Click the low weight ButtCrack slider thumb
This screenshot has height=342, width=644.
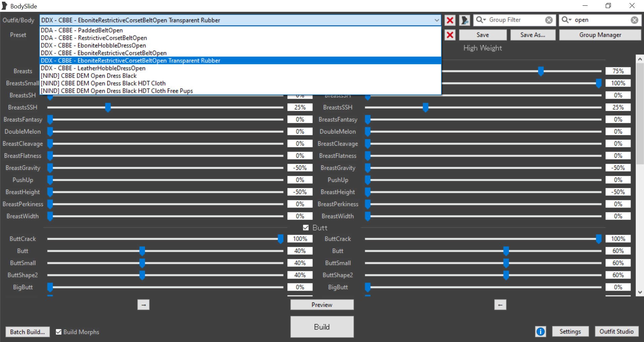pyautogui.click(x=281, y=239)
